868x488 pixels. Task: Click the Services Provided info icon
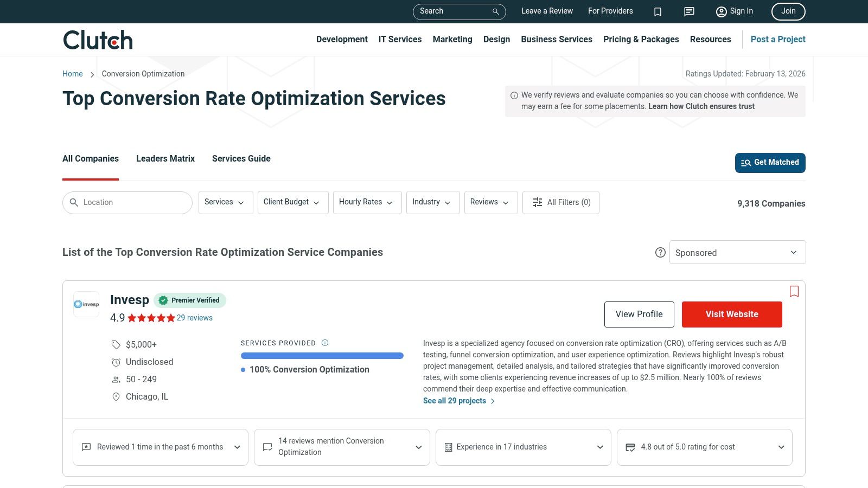[325, 343]
